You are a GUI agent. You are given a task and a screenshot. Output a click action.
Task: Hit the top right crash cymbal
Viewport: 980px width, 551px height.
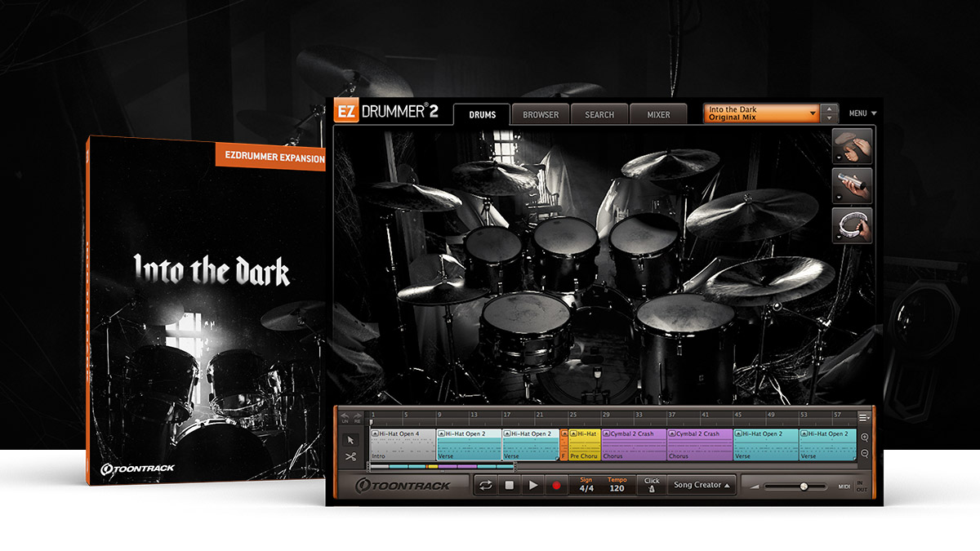click(x=670, y=164)
